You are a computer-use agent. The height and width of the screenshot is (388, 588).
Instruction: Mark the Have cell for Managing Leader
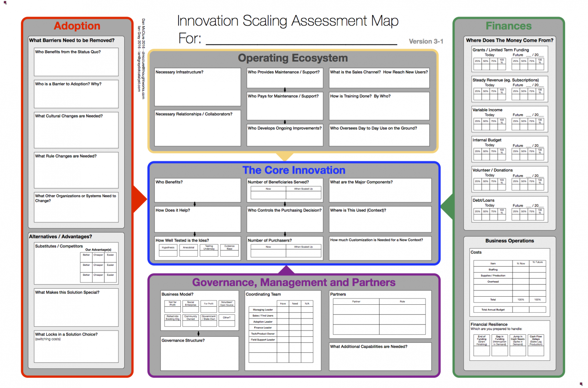283,309
